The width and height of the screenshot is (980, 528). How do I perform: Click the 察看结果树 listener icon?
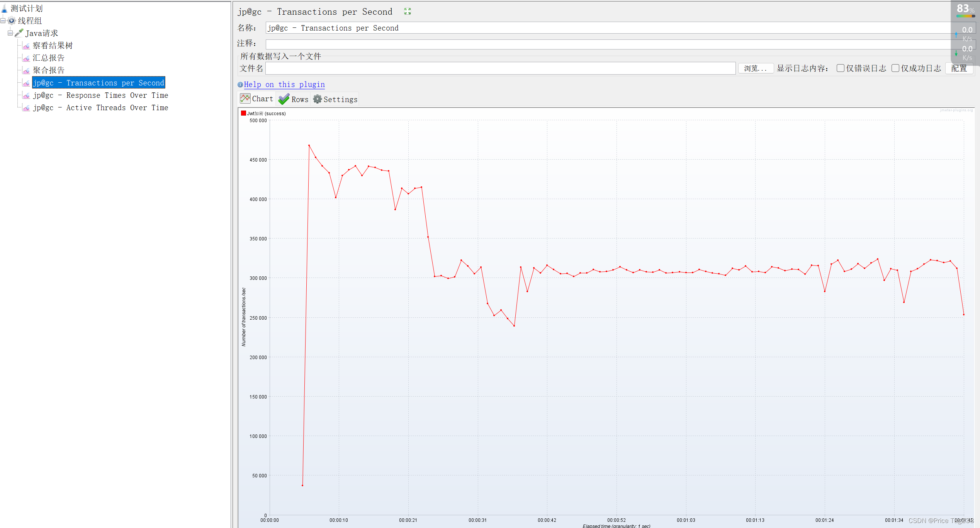pyautogui.click(x=26, y=46)
